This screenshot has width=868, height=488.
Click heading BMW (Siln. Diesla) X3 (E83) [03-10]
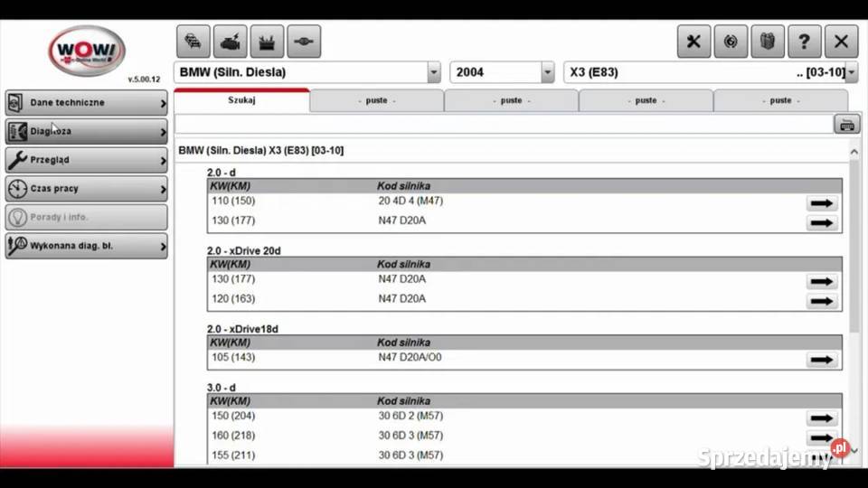[x=260, y=151]
